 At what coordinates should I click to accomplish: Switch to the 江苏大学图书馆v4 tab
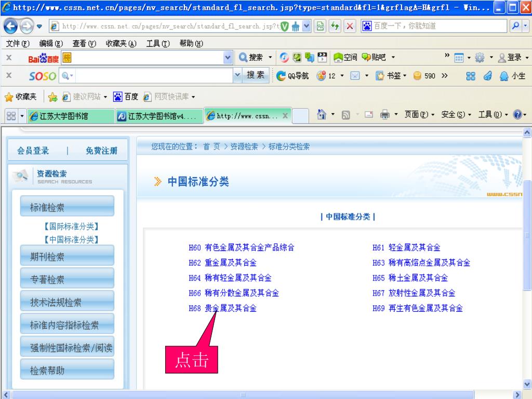159,116
